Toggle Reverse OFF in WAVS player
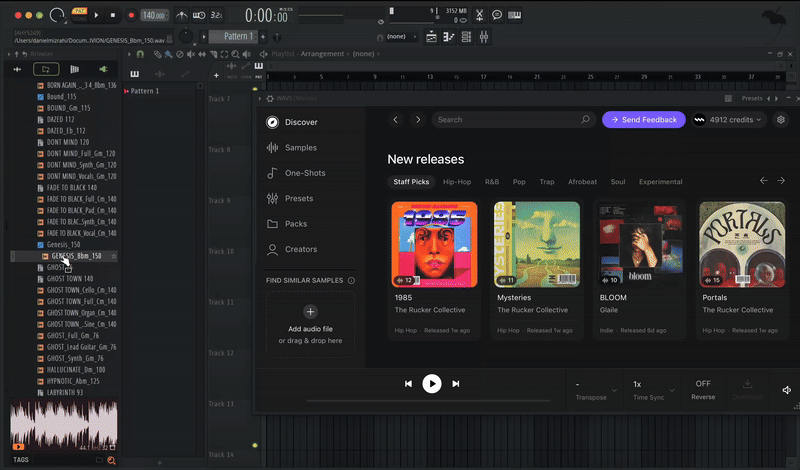Viewport: 800px width, 470px height. [703, 389]
